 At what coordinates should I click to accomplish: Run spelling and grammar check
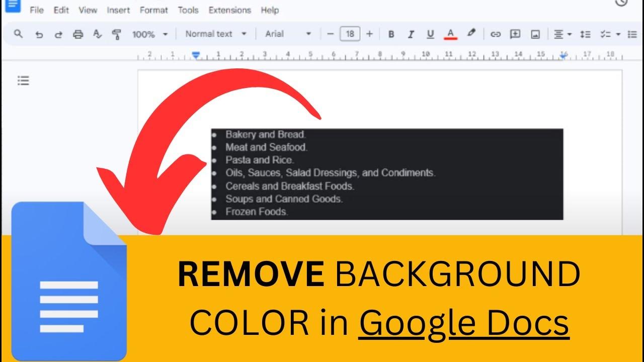click(98, 35)
